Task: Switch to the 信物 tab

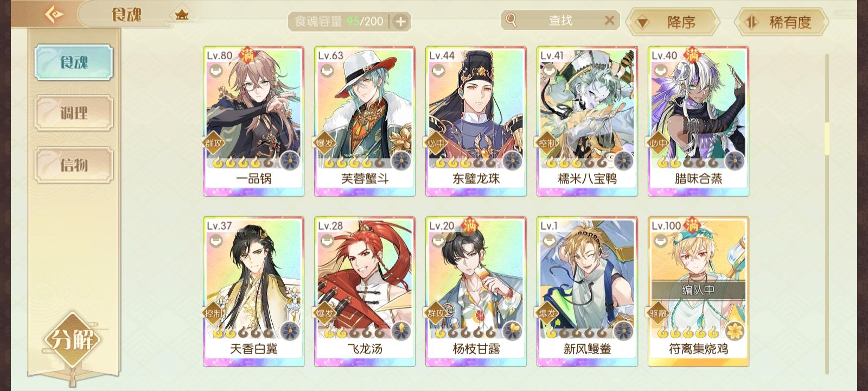Action: point(74,165)
